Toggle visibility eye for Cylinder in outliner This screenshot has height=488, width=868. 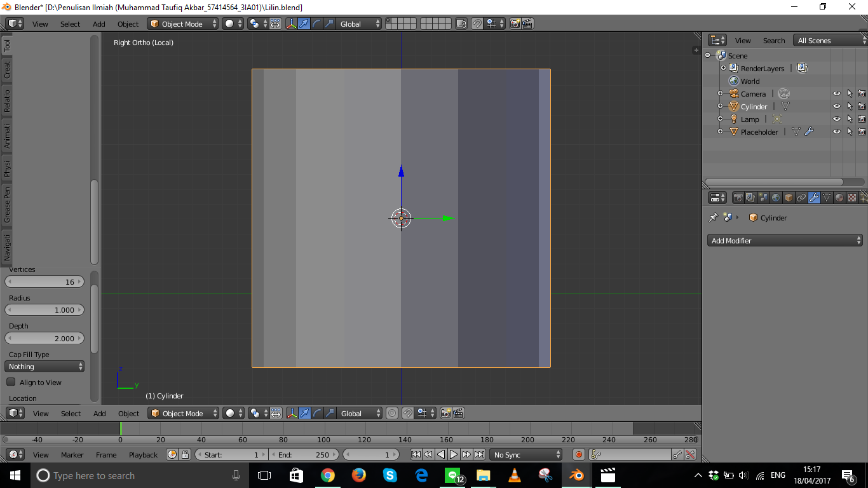[837, 106]
